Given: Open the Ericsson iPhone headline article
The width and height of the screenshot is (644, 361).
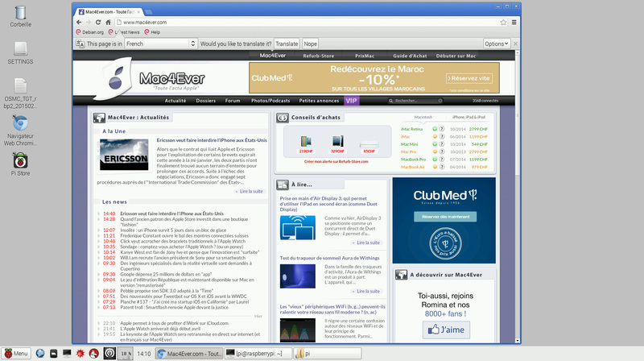Looking at the screenshot, I should pos(212,140).
